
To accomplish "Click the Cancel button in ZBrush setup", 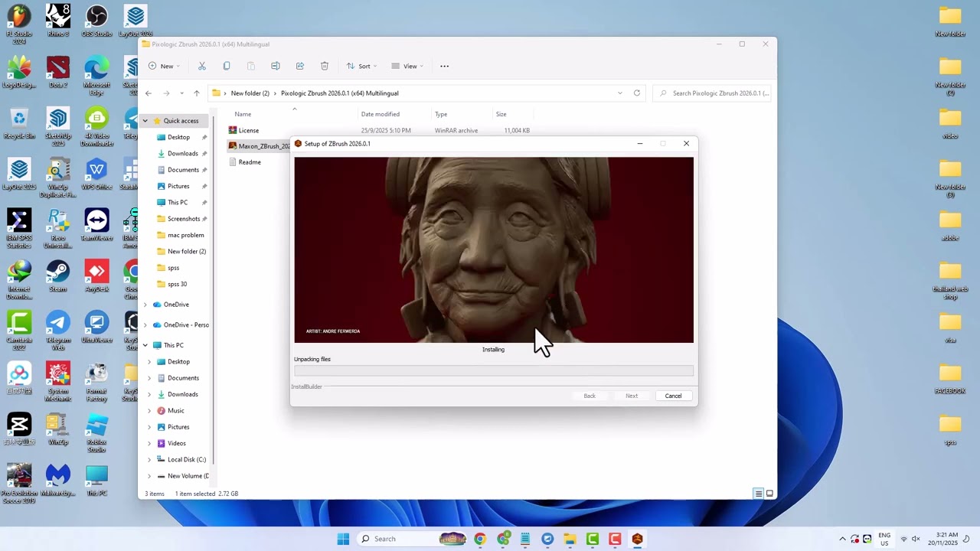I will [673, 396].
